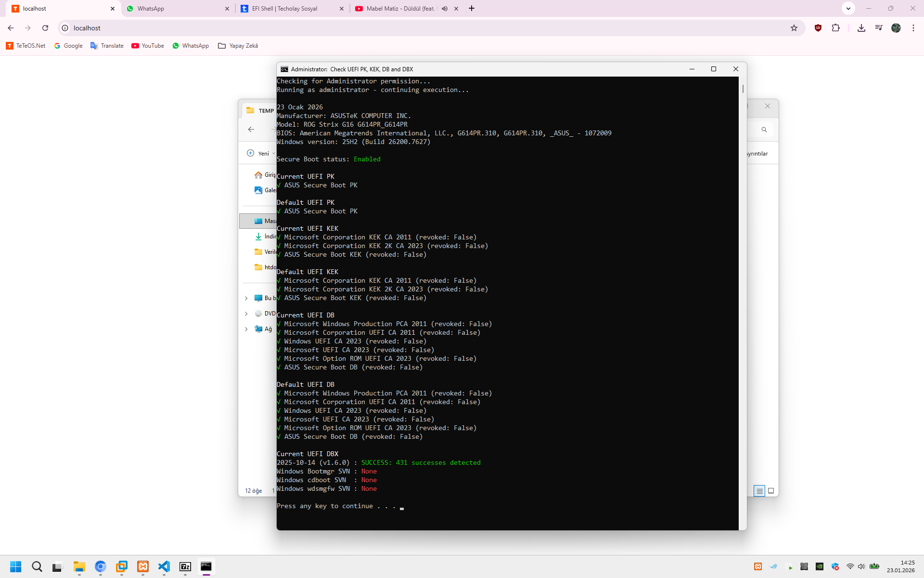Open the Windows Start menu
The image size is (924, 578).
click(16, 566)
